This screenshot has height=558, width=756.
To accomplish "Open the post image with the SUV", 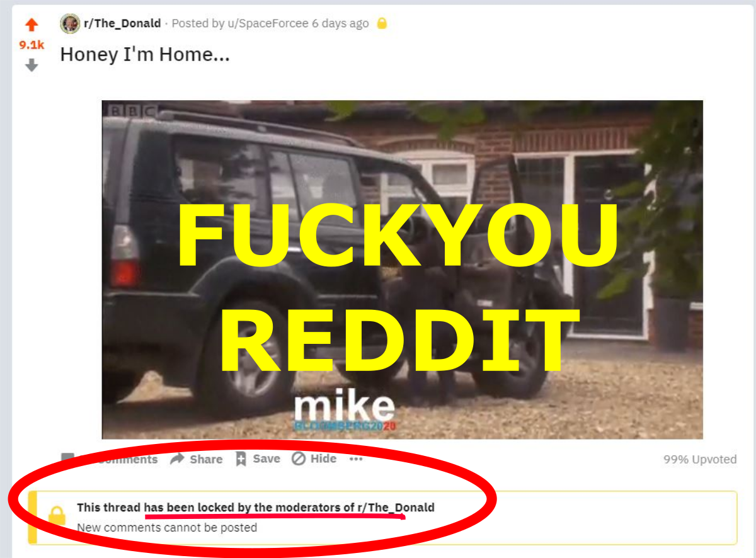I will 402,270.
